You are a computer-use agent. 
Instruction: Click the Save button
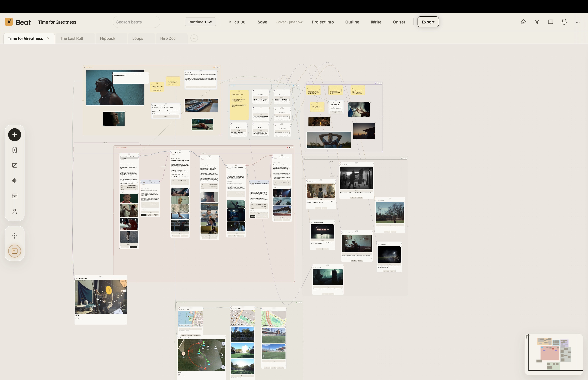pyautogui.click(x=262, y=22)
